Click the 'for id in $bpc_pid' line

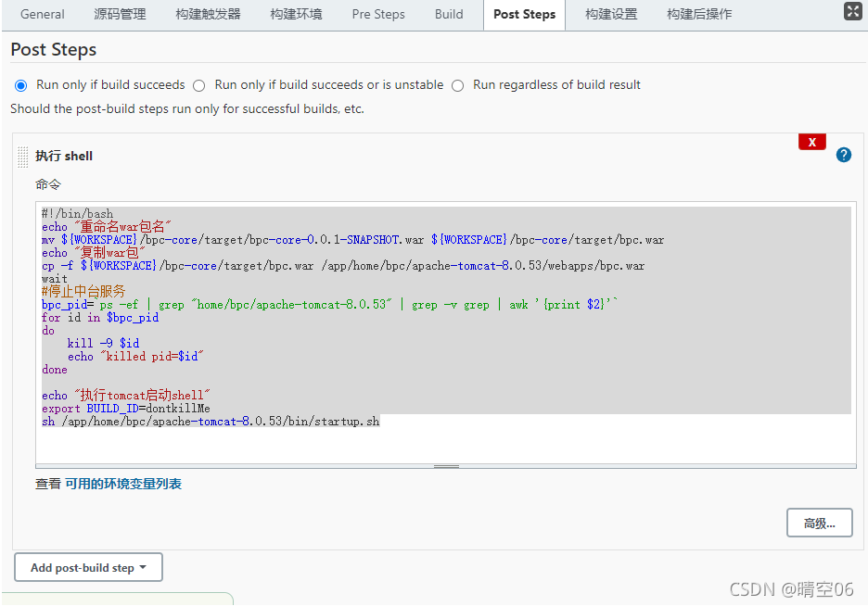coord(100,318)
